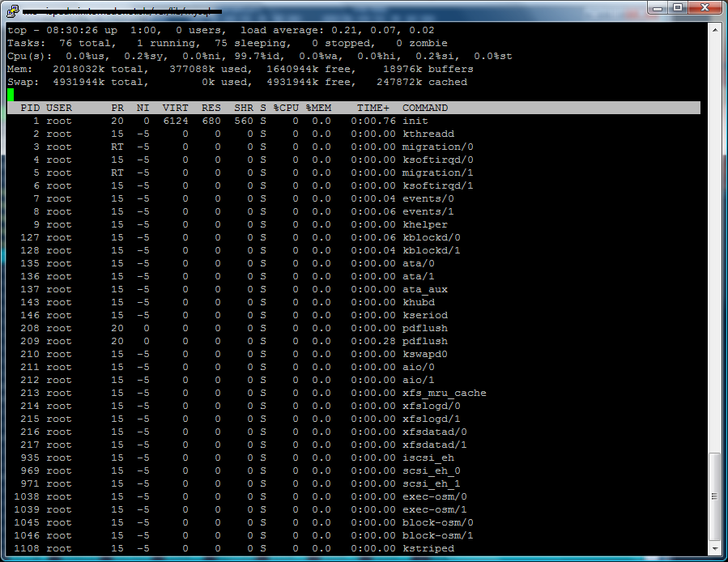Click the %MEM column header
This screenshot has width=728, height=562.
(x=318, y=108)
